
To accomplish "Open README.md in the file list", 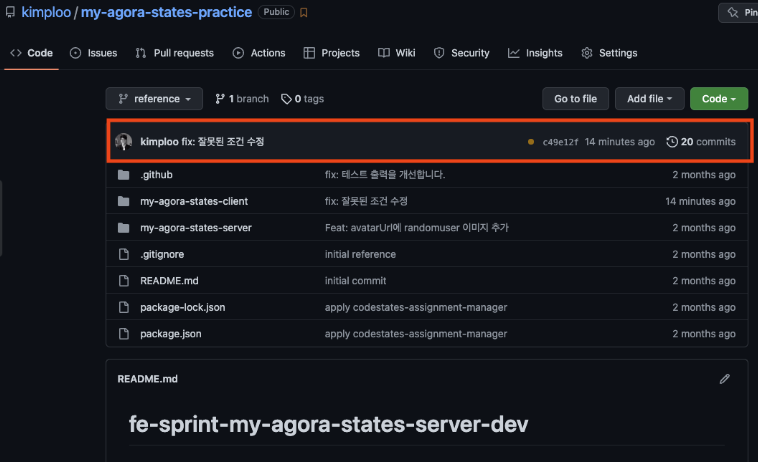I will 169,281.
